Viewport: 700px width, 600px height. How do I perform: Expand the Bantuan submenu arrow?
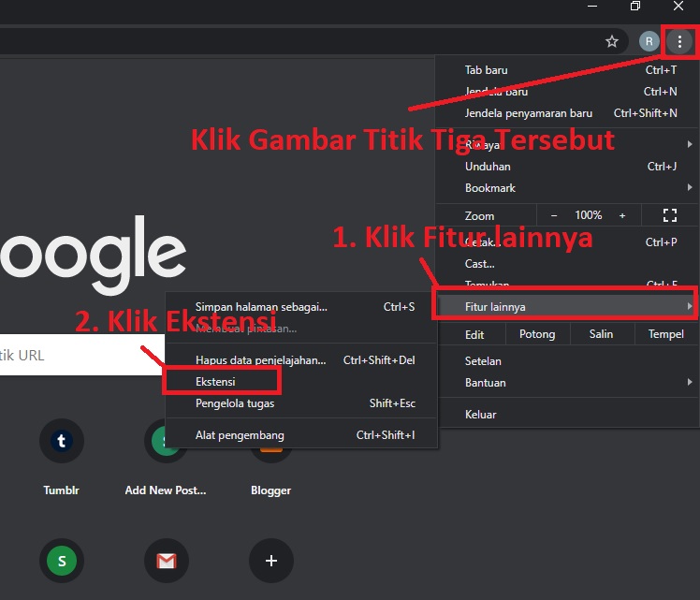click(x=690, y=382)
